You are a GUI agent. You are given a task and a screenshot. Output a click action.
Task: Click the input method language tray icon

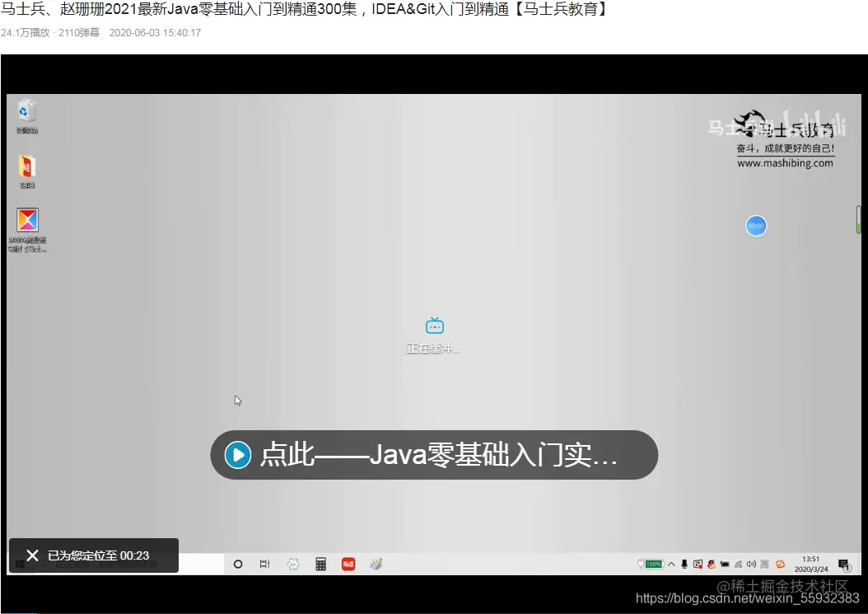[x=764, y=564]
